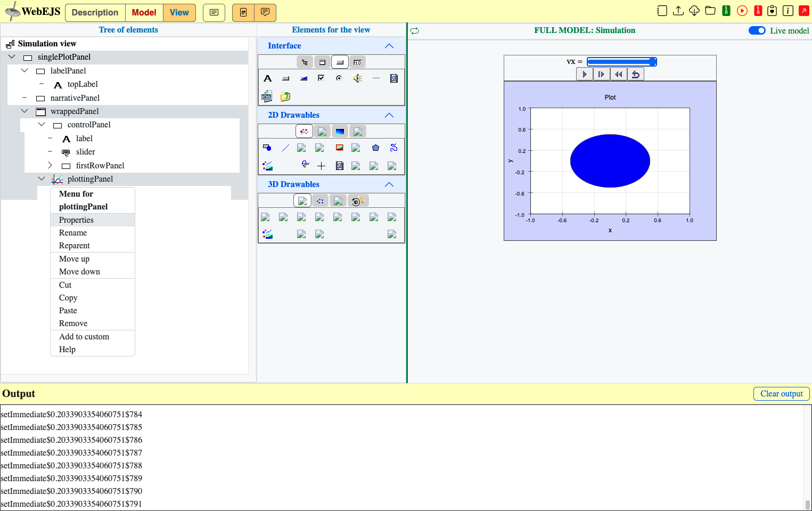This screenshot has height=511, width=812.
Task: Click the upload icon in top-right toolbar
Action: 678,11
